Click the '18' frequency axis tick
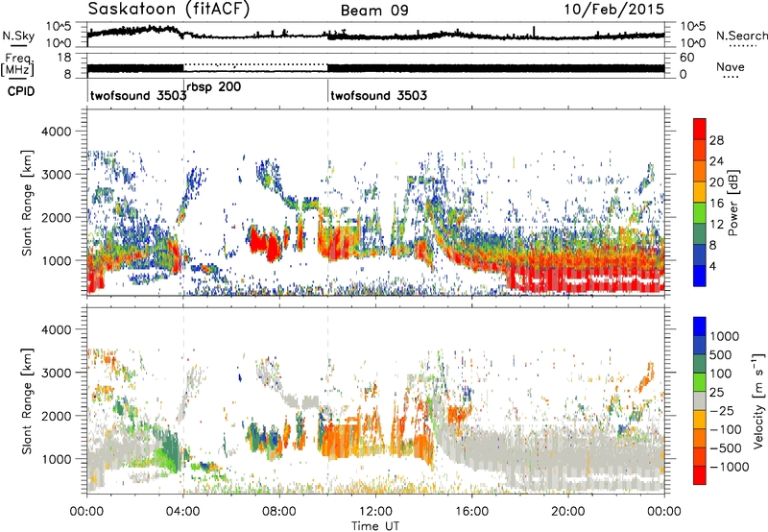The image size is (768, 532). pos(64,58)
